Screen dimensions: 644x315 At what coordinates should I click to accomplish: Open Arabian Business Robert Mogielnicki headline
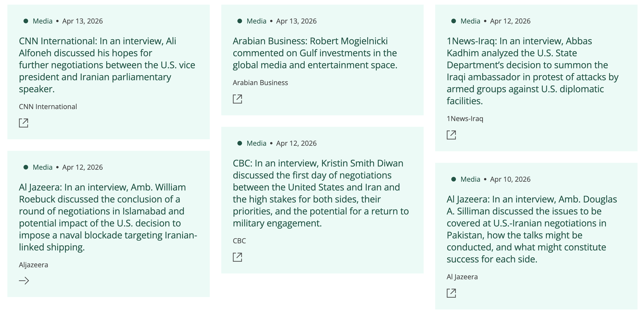coord(315,53)
